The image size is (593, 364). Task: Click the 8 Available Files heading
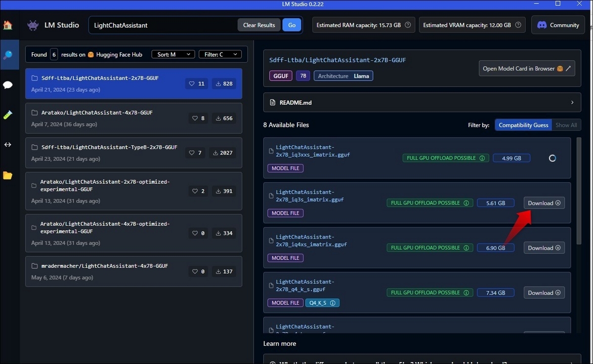pos(286,125)
